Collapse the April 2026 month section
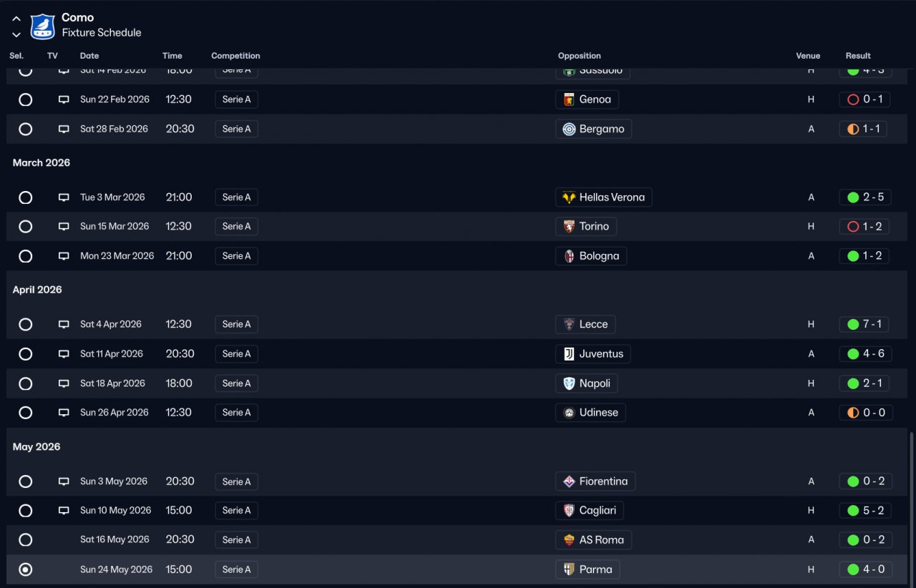This screenshot has width=916, height=588. [37, 290]
